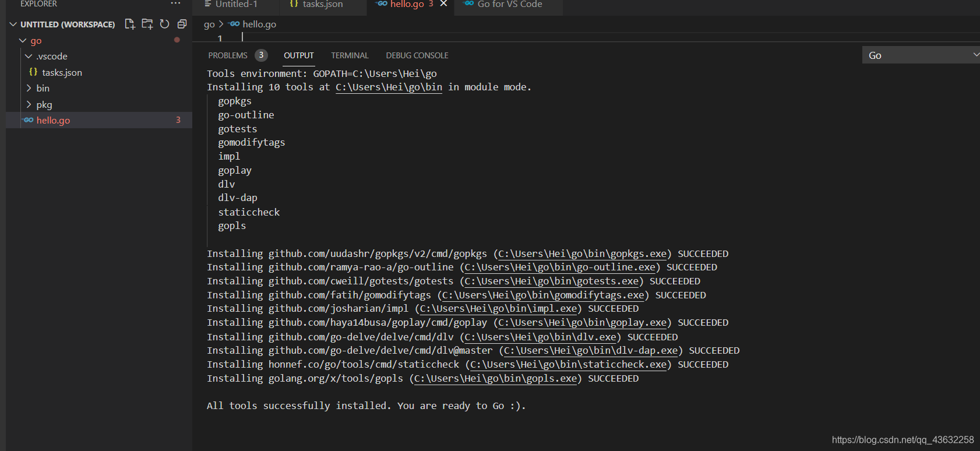Open the impl.exe path link
This screenshot has height=451, width=980.
[498, 308]
